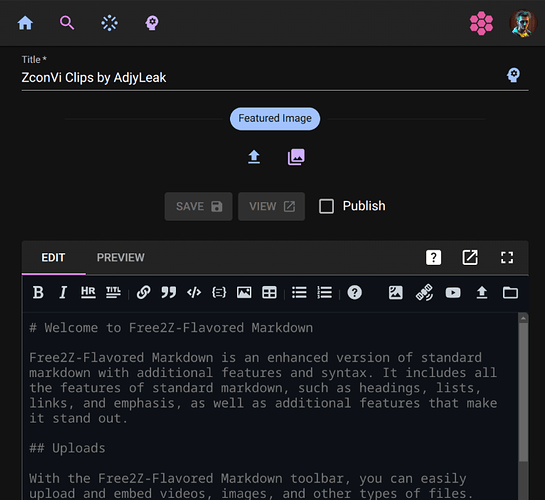Click the dotted circle icon in the top bar
The image size is (545, 500).
point(109,23)
